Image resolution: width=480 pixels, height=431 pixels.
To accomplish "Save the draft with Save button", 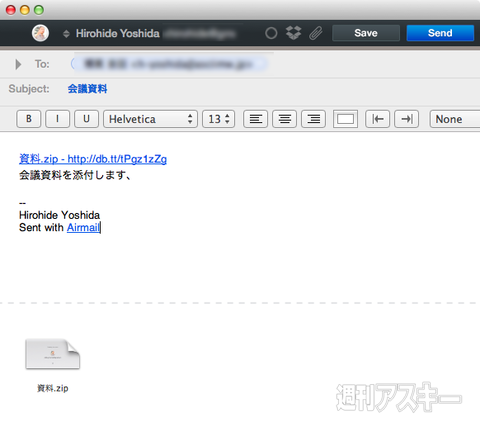I will 366,33.
